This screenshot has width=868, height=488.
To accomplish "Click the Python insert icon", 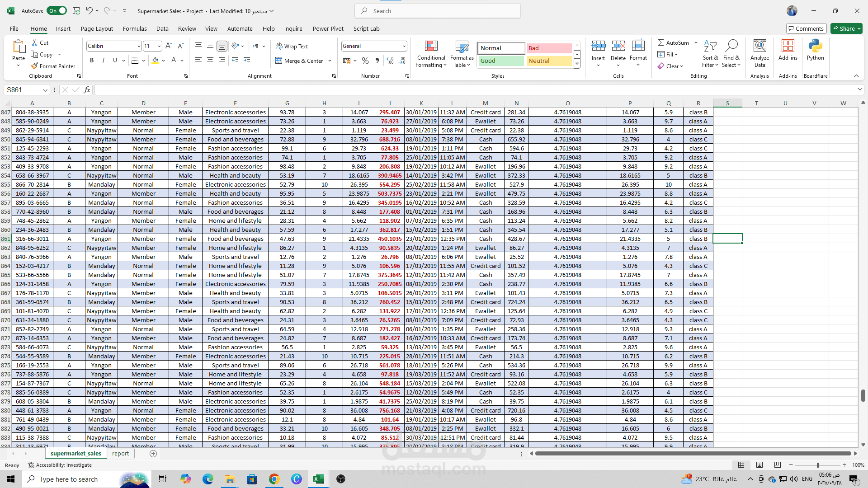I will (x=815, y=50).
